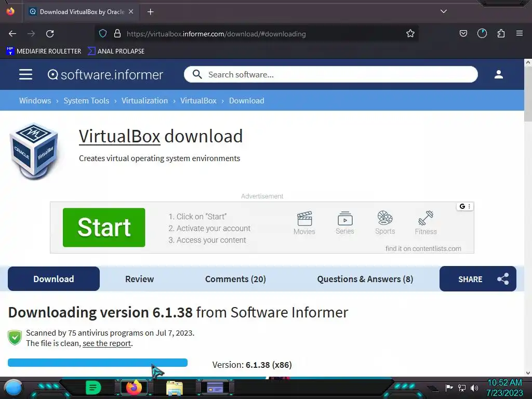Expand the list all tabs chevron

(444, 11)
